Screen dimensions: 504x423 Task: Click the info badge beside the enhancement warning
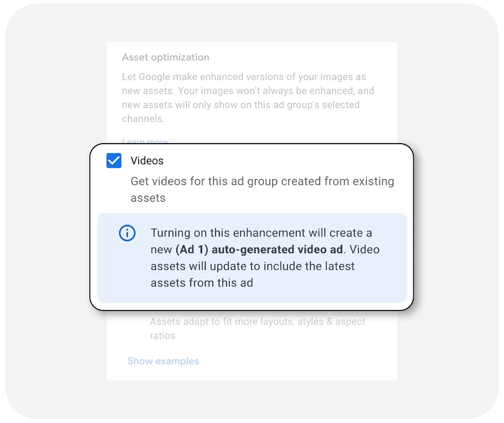click(127, 233)
